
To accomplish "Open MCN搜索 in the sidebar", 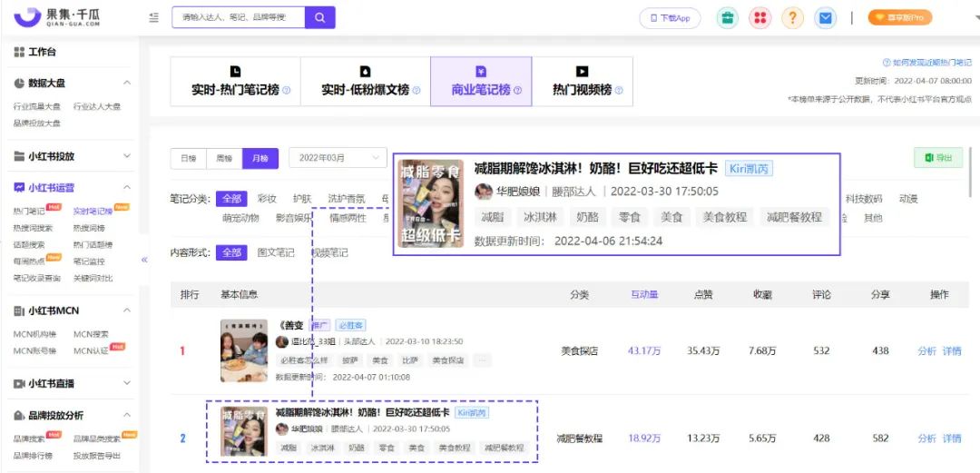I will coord(92,335).
